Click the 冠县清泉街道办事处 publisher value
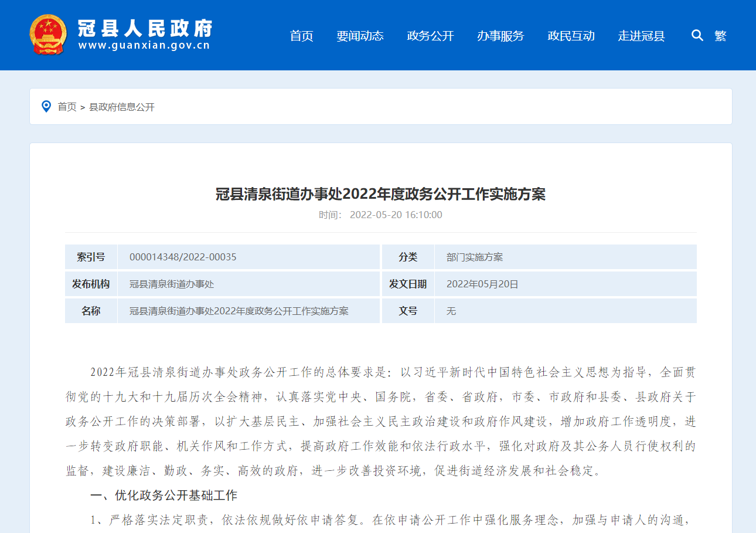Viewport: 756px width, 533px height. tap(172, 284)
